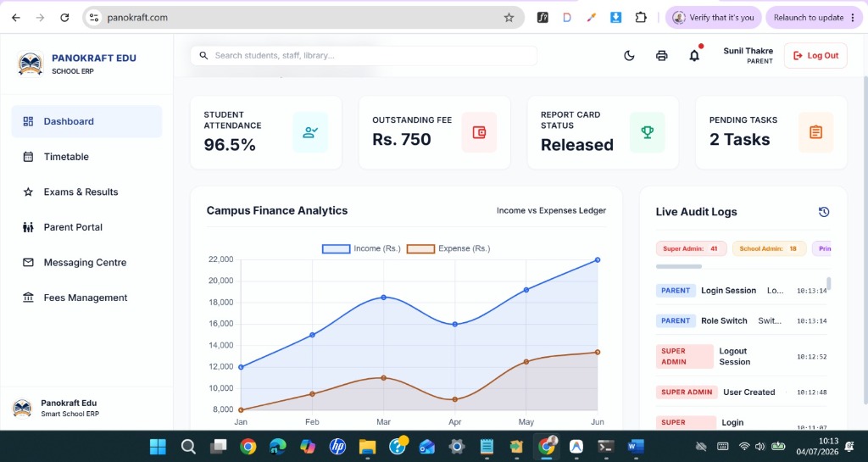This screenshot has height=462, width=868.
Task: Click the Wi-Fi icon in system tray
Action: click(744, 447)
